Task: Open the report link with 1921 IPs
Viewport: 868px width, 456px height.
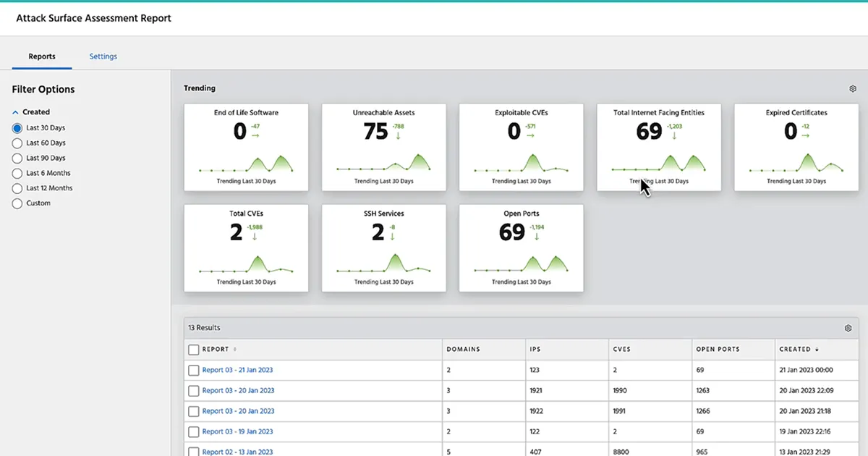Action: pos(238,391)
